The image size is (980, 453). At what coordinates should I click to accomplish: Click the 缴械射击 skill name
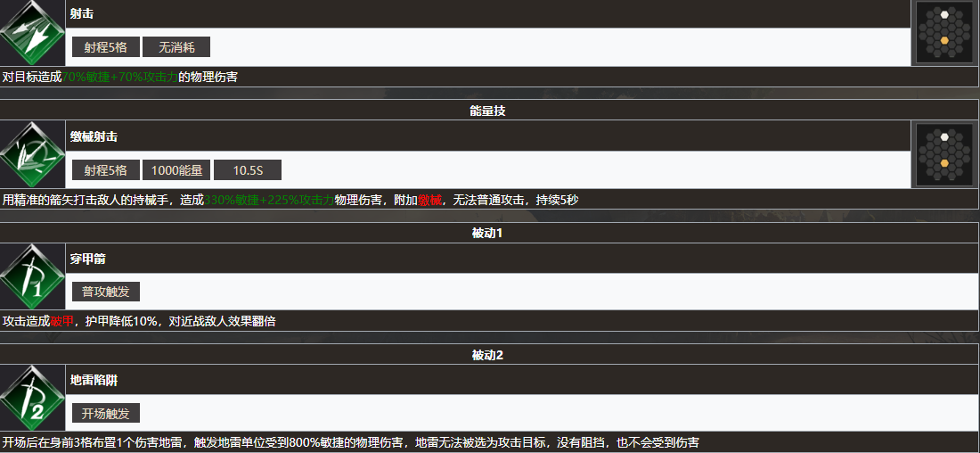(x=94, y=136)
